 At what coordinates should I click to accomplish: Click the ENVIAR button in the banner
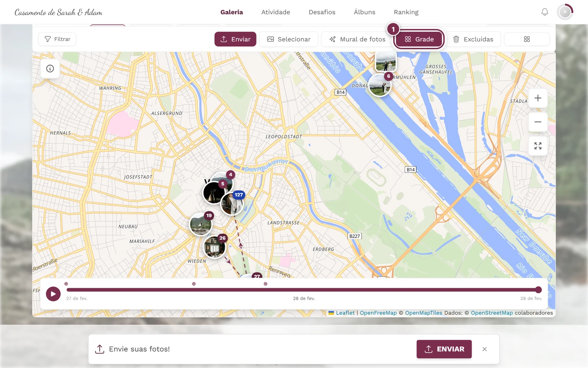tap(444, 349)
